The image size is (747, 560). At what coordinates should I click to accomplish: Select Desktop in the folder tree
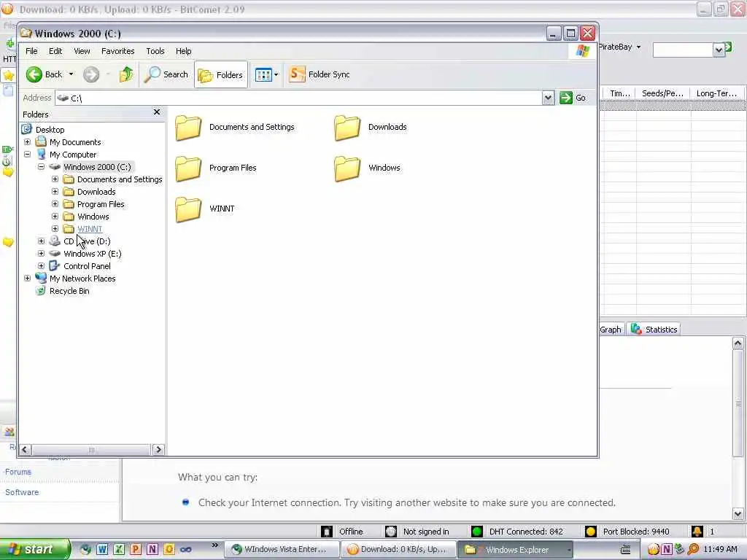click(50, 130)
